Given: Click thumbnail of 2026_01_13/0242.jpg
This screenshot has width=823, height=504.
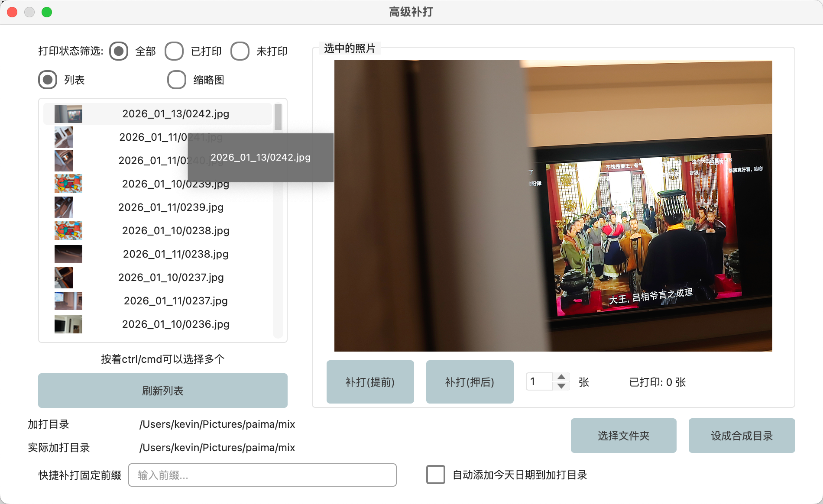Looking at the screenshot, I should pyautogui.click(x=68, y=114).
